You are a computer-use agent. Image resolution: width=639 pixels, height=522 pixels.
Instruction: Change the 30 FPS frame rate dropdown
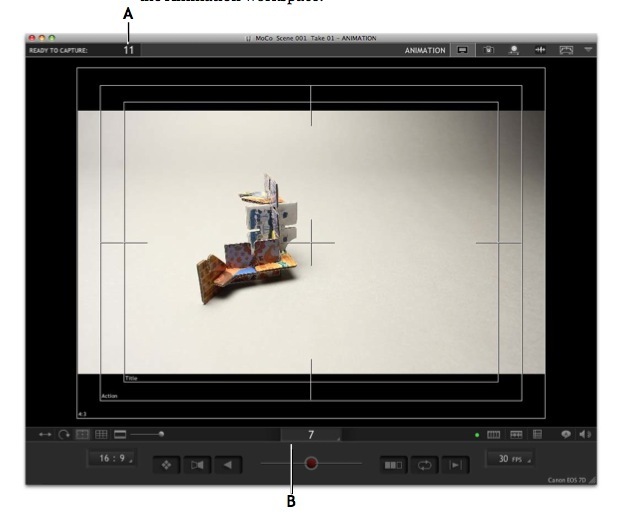tap(510, 459)
